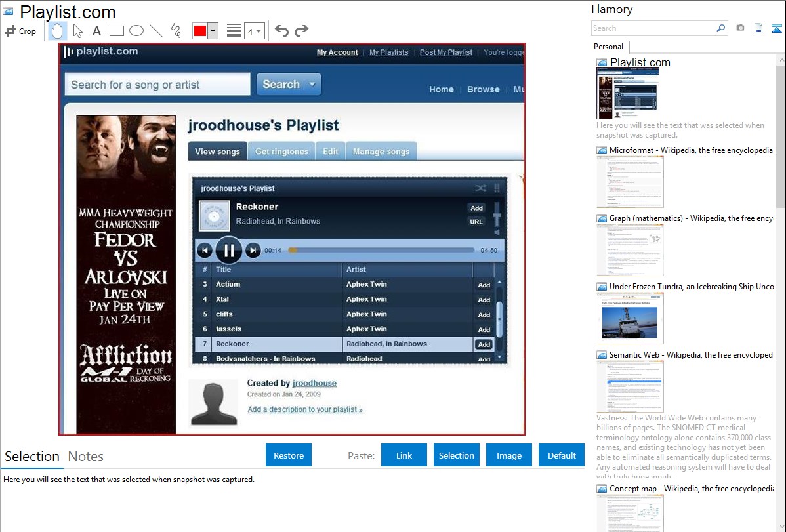The width and height of the screenshot is (786, 532).
Task: Choose the arrow pointer selection tool
Action: click(77, 31)
